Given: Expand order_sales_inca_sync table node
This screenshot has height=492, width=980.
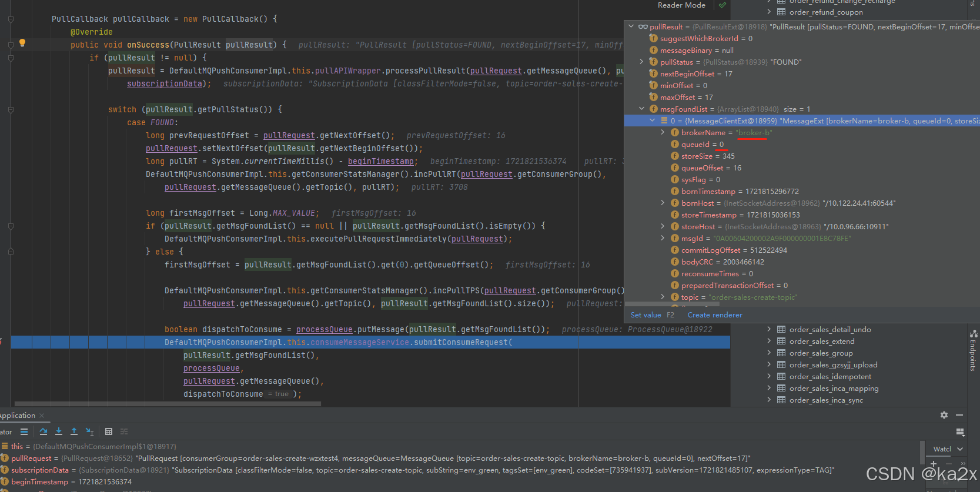Looking at the screenshot, I should click(x=769, y=400).
